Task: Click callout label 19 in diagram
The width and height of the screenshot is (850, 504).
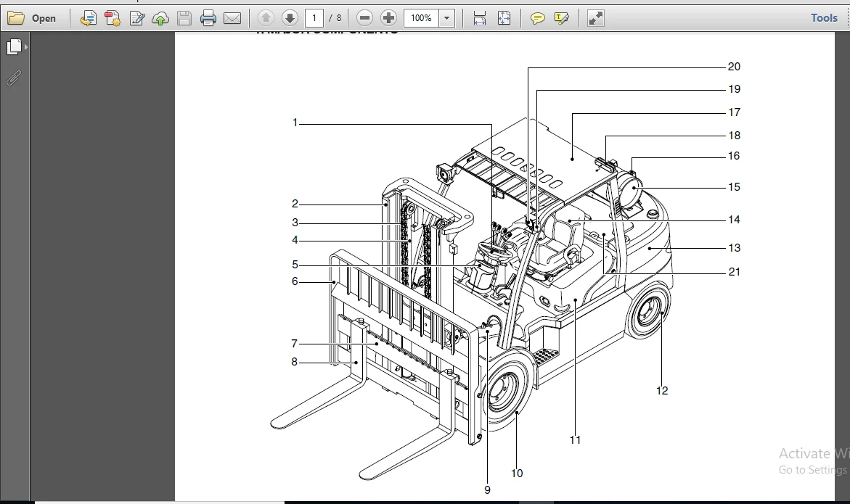Action: point(734,89)
